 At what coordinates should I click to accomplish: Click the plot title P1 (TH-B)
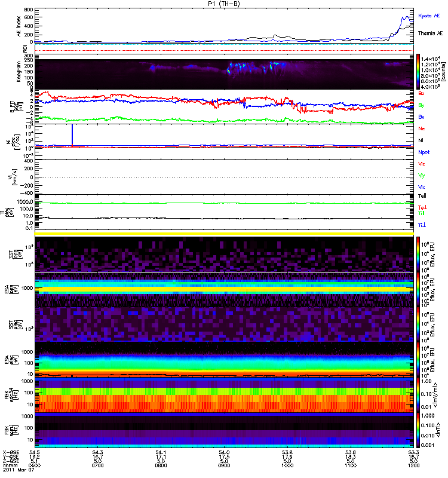[223, 4]
